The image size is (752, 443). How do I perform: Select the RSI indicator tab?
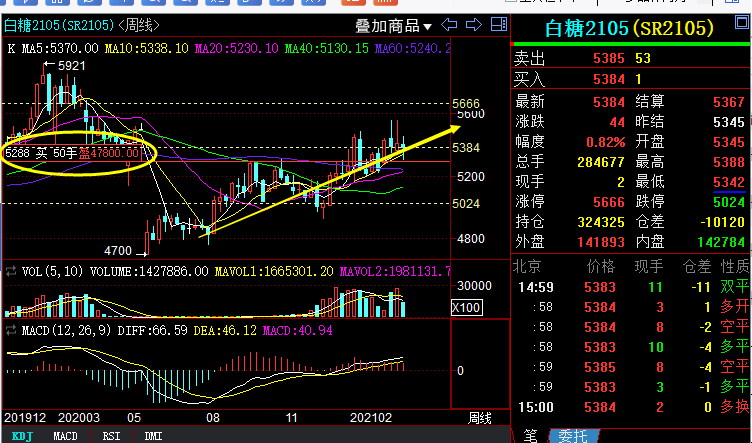[111, 436]
